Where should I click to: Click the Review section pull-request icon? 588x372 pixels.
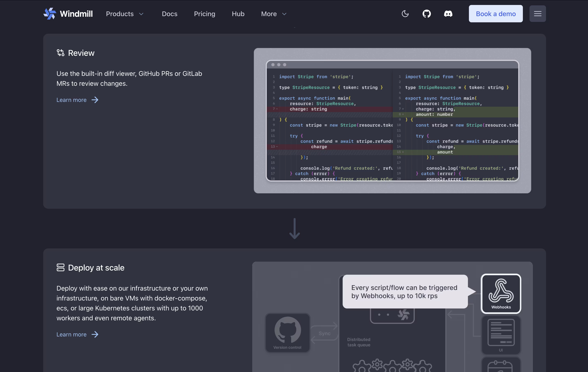coord(60,53)
